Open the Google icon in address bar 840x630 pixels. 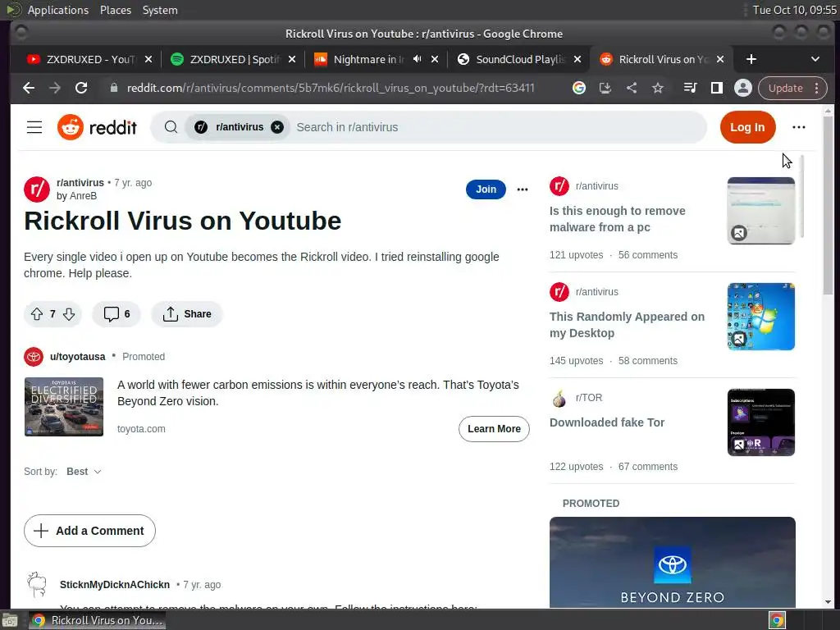(578, 88)
